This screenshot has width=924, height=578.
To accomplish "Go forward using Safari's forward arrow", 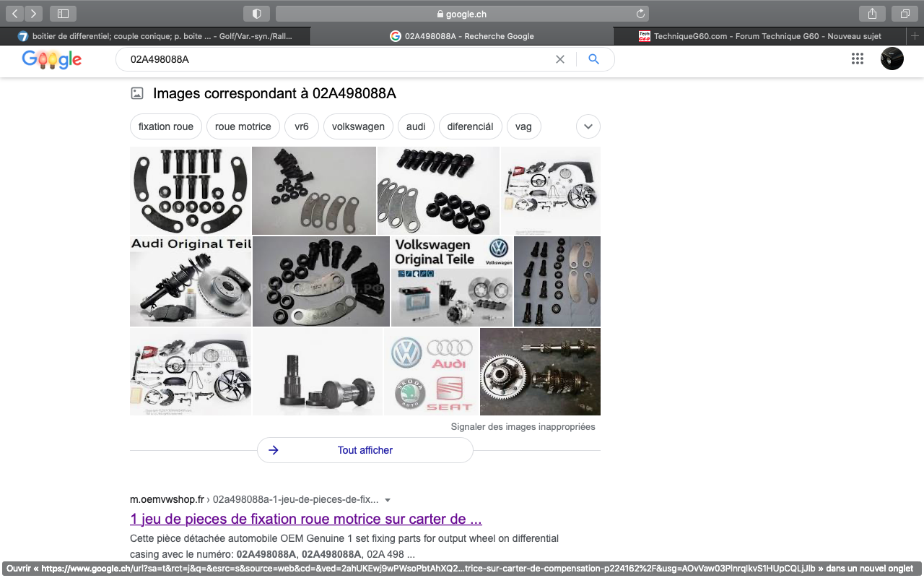I will click(34, 13).
